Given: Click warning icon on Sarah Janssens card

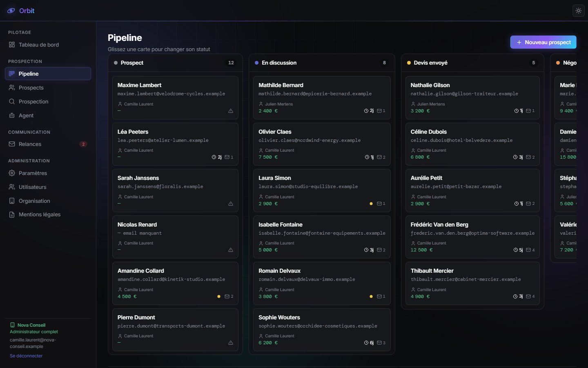Looking at the screenshot, I should point(231,204).
